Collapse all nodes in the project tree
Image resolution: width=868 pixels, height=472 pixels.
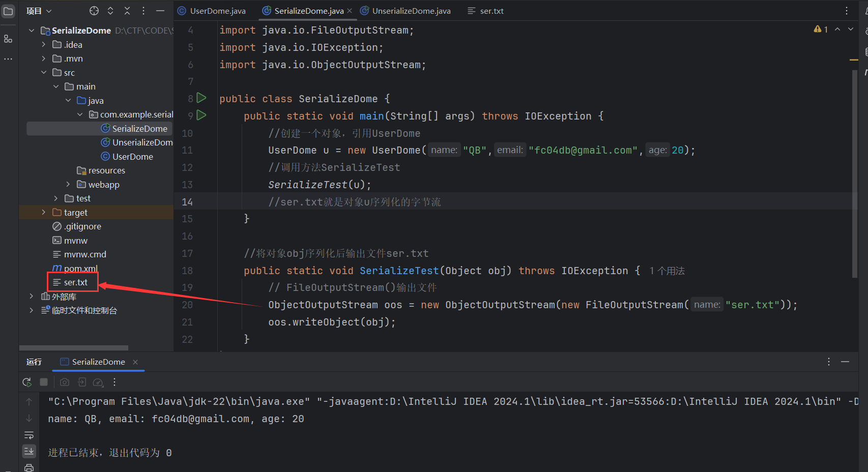(x=127, y=11)
